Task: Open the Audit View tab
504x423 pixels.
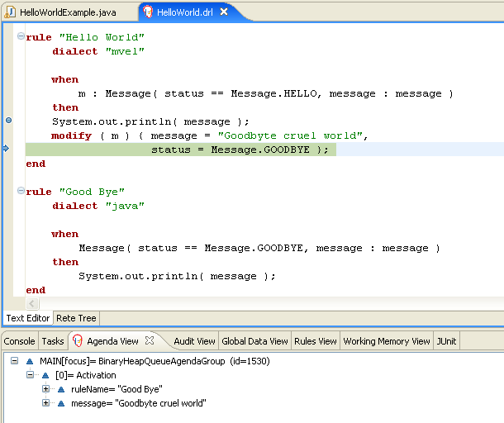Action: coord(194,341)
